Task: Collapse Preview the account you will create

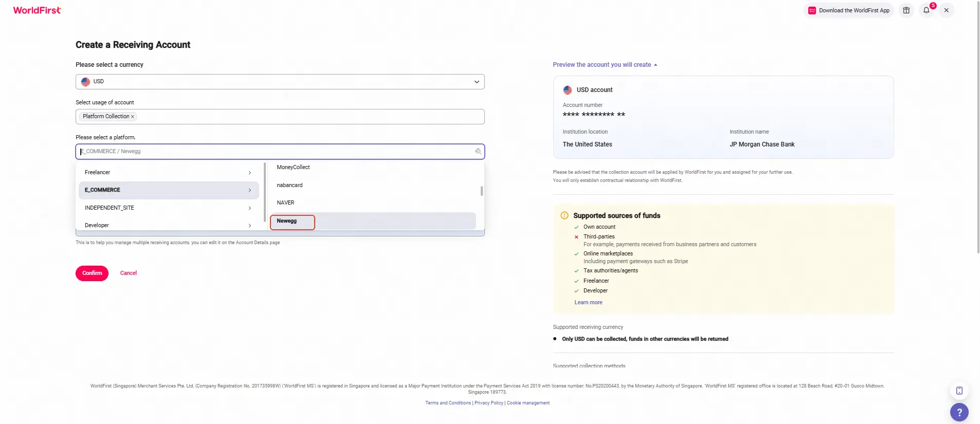Action: tap(605, 65)
